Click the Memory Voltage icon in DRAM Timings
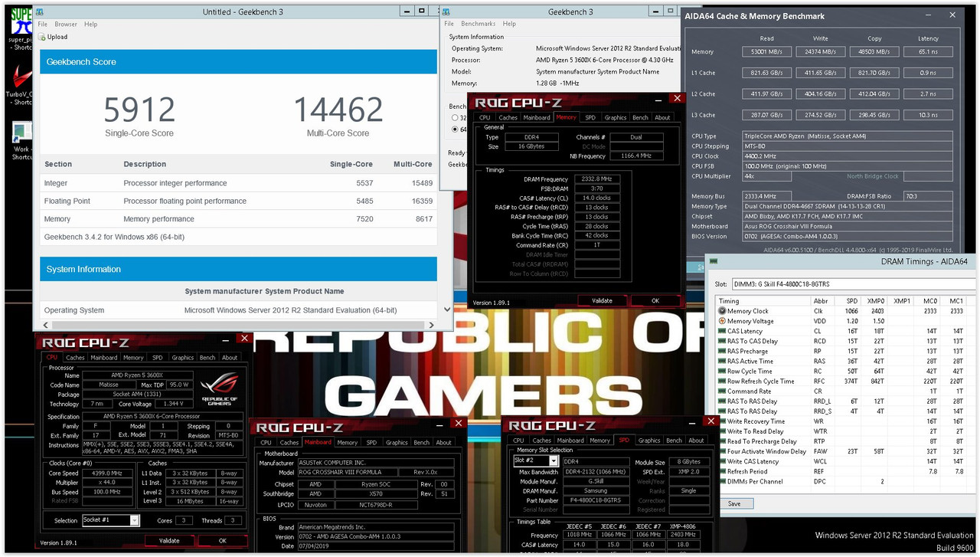The image size is (980, 557). (x=722, y=321)
